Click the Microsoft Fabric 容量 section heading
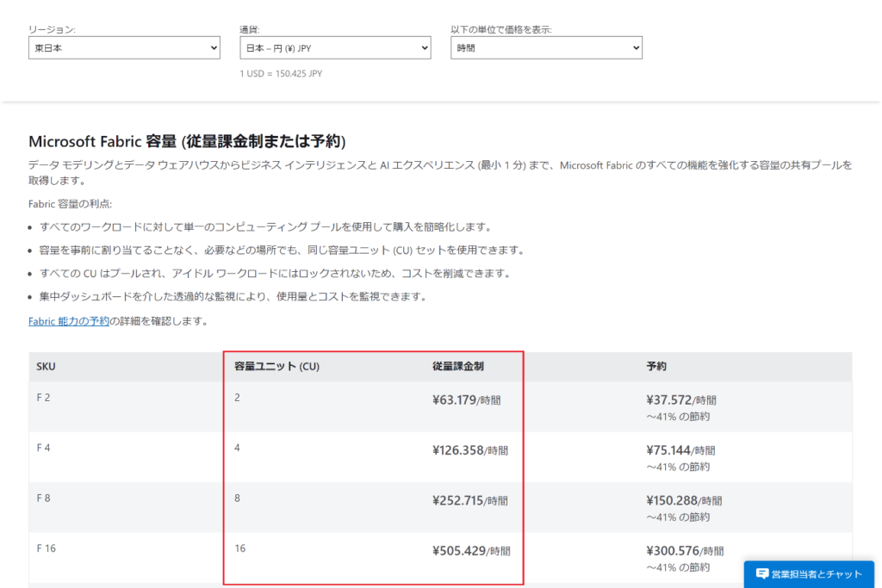The height and width of the screenshot is (588, 882). [187, 141]
